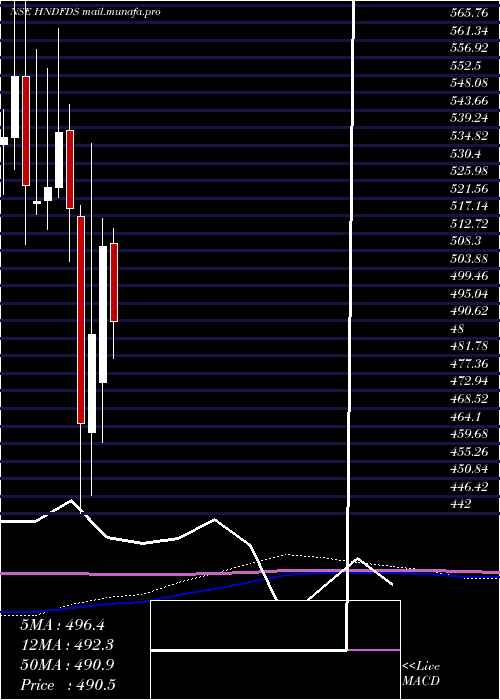Click the '12MA : 492.3' value
Viewport: 500px width, 700px height.
pyautogui.click(x=67, y=645)
